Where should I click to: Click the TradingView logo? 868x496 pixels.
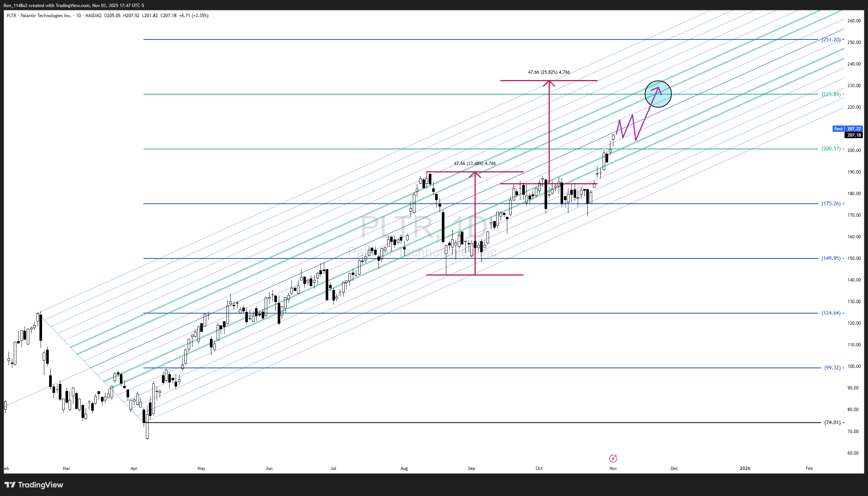point(34,485)
